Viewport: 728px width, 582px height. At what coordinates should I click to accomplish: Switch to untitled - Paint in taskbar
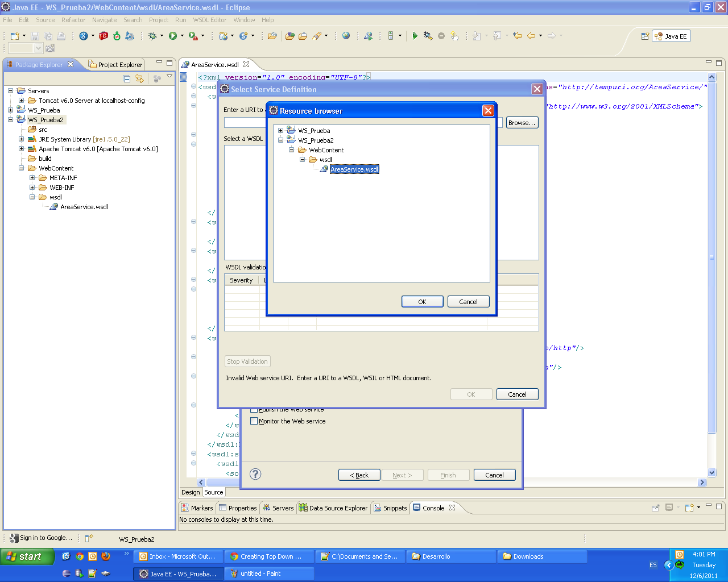pos(270,573)
